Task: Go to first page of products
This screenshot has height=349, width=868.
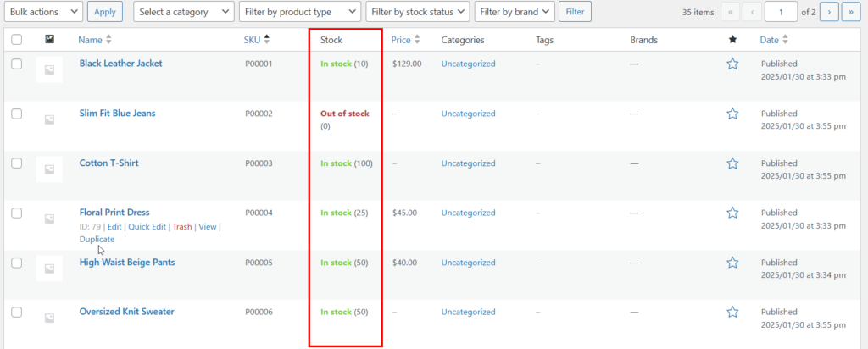Action: (731, 12)
